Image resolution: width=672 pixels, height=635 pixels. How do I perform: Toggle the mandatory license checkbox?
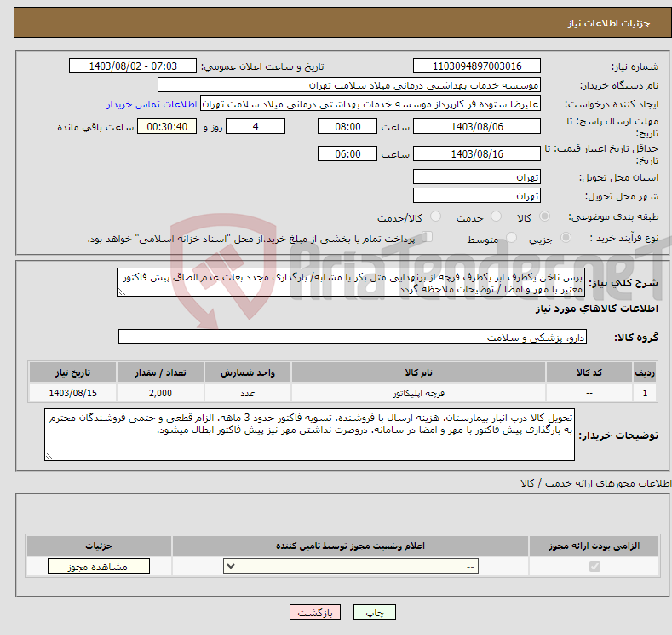coord(594,567)
